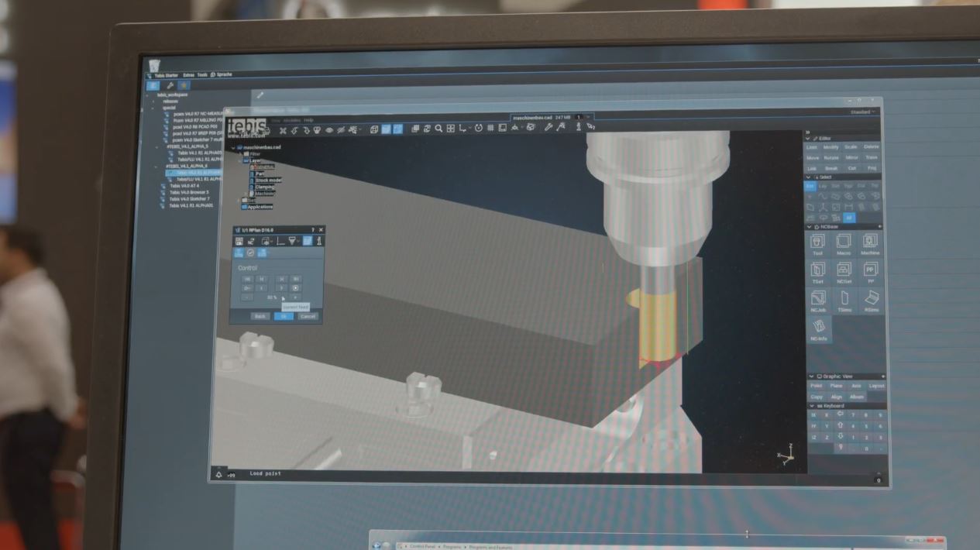Open the Extras menu in Tebis Starter
980x550 pixels.
point(188,75)
